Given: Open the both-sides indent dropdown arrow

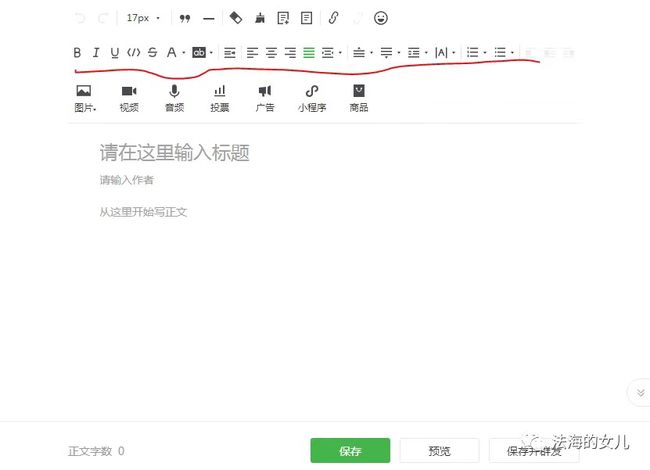Looking at the screenshot, I should click(340, 53).
